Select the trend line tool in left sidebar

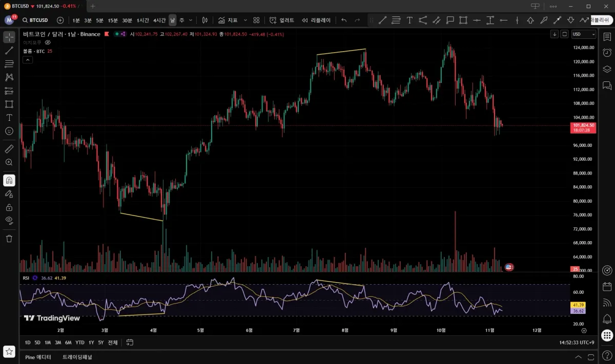pyautogui.click(x=9, y=51)
